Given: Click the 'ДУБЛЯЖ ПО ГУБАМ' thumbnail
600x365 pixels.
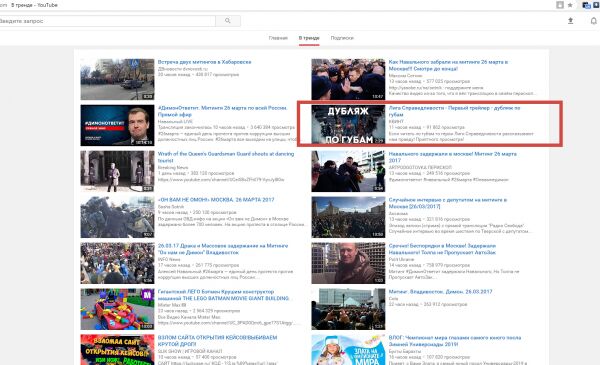Looking at the screenshot, I should point(348,125).
